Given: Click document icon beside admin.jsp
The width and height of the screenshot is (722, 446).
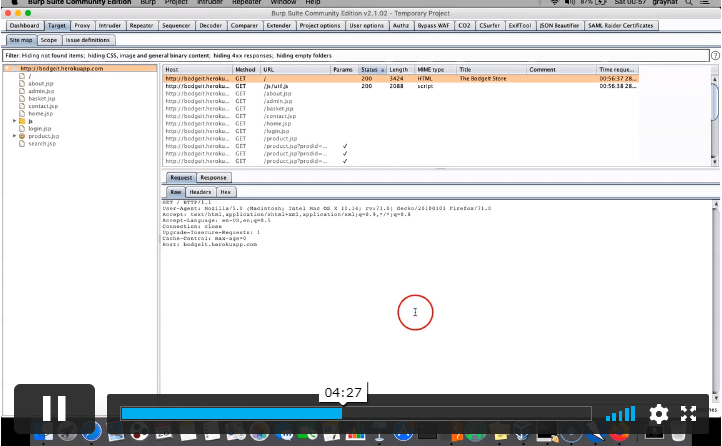Looking at the screenshot, I should click(22, 91).
